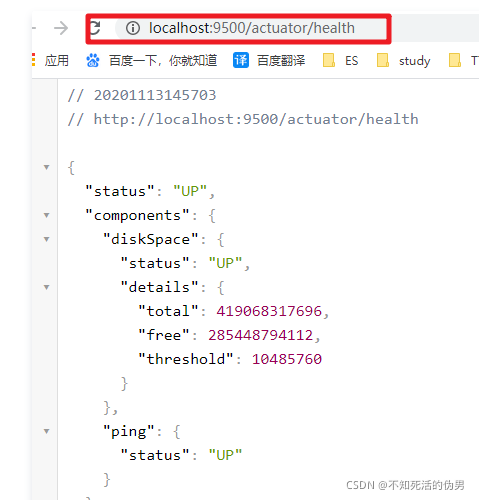This screenshot has height=500, width=479.
Task: Collapse the components object
Action: [x=47, y=215]
